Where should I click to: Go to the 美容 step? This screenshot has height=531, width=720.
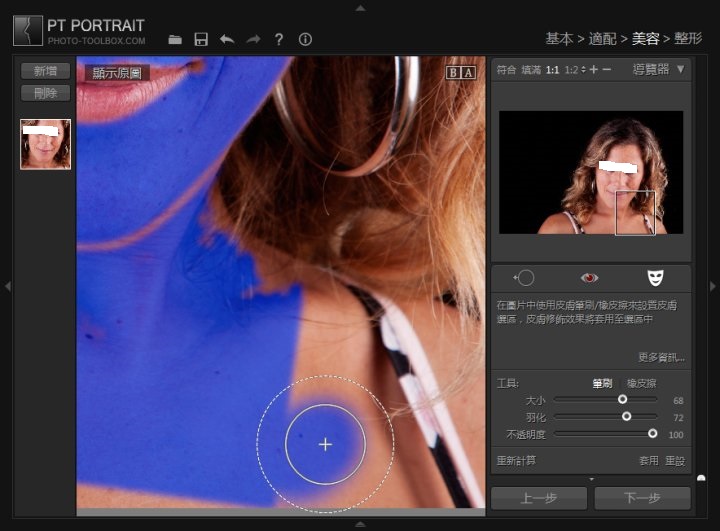click(645, 39)
